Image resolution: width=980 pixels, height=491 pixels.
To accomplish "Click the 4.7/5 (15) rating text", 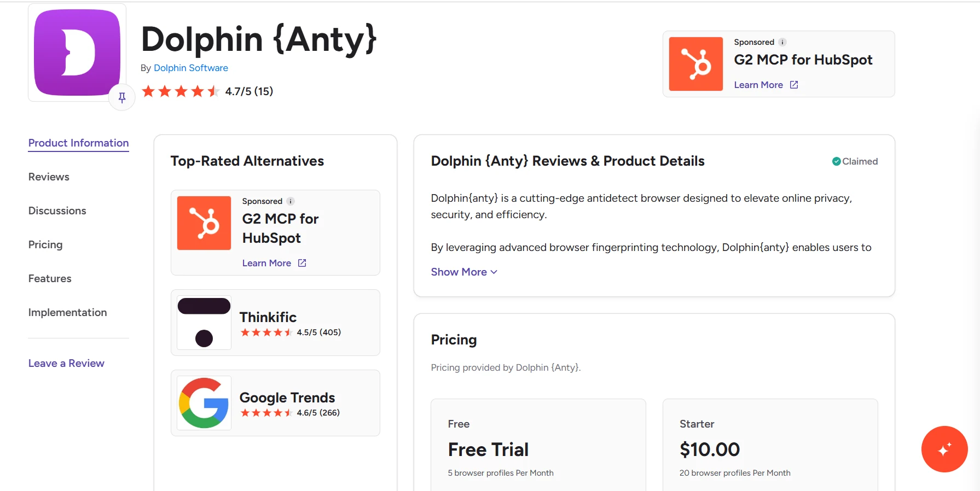I will [x=249, y=91].
